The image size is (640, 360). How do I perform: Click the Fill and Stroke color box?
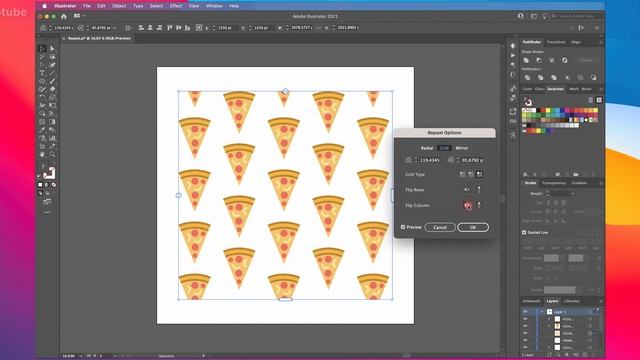[x=49, y=173]
